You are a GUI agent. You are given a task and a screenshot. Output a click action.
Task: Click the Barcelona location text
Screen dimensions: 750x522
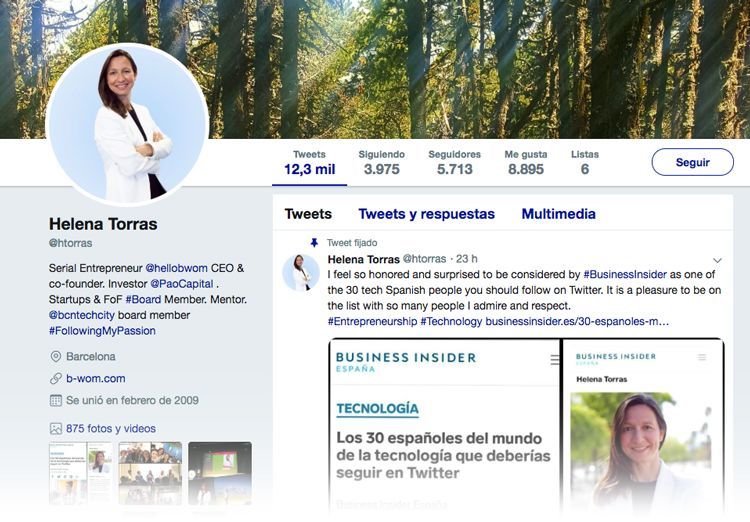coord(91,356)
